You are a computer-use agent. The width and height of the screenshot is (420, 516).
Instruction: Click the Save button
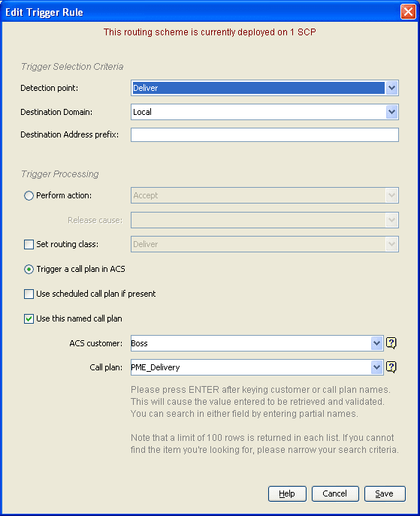385,493
